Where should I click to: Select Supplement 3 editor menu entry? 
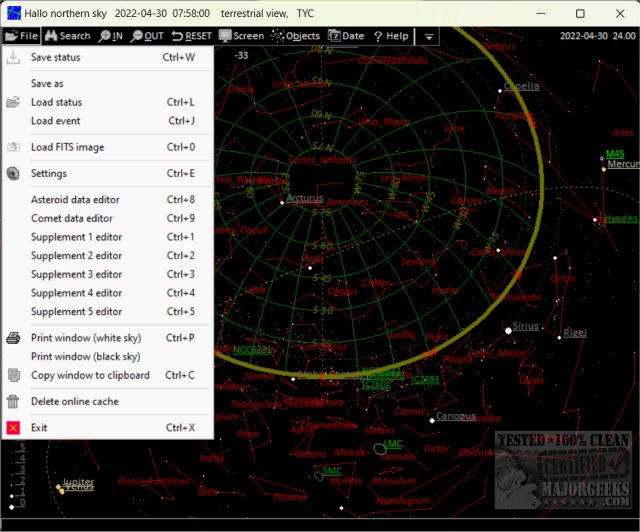[x=76, y=274]
